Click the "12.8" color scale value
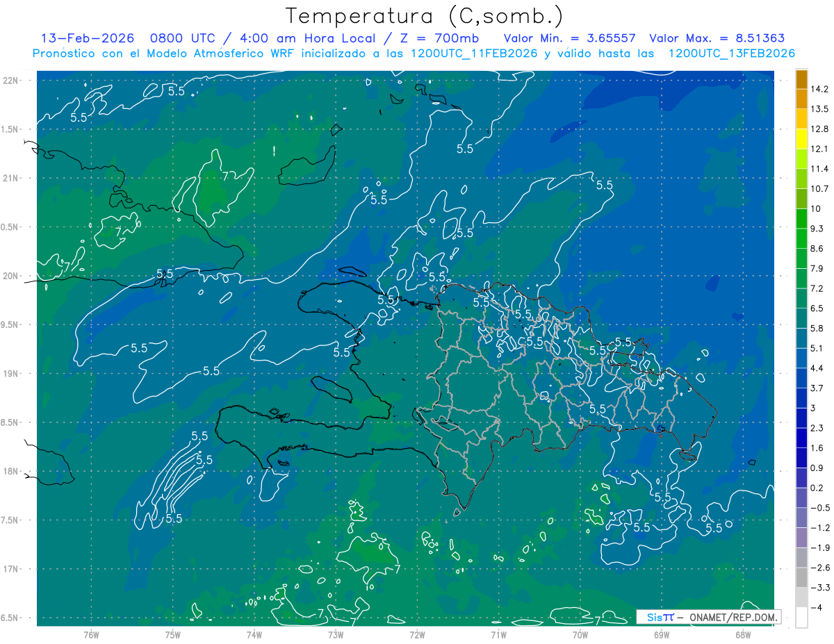 coord(820,129)
